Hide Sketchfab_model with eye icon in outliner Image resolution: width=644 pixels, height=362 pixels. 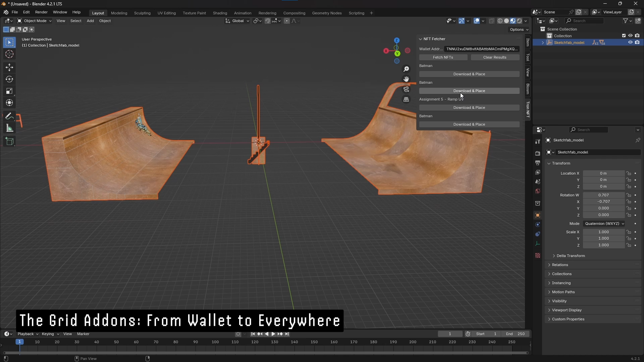630,43
